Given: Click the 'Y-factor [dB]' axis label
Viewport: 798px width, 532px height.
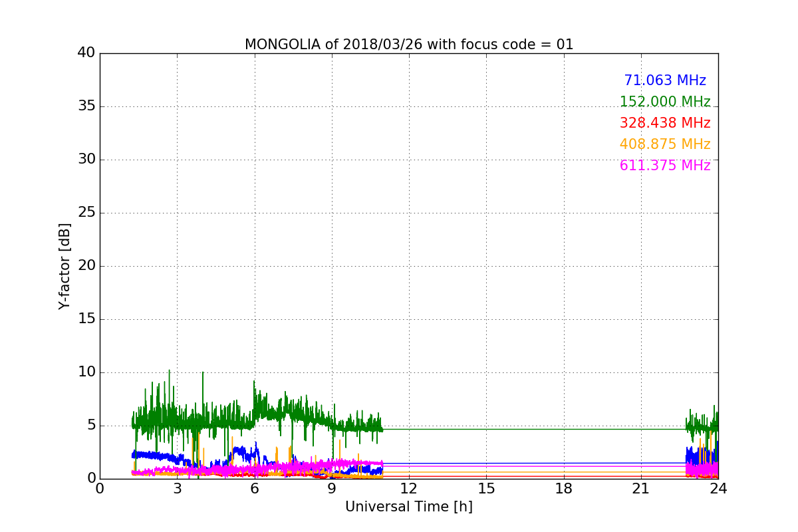Looking at the screenshot, I should click(65, 266).
